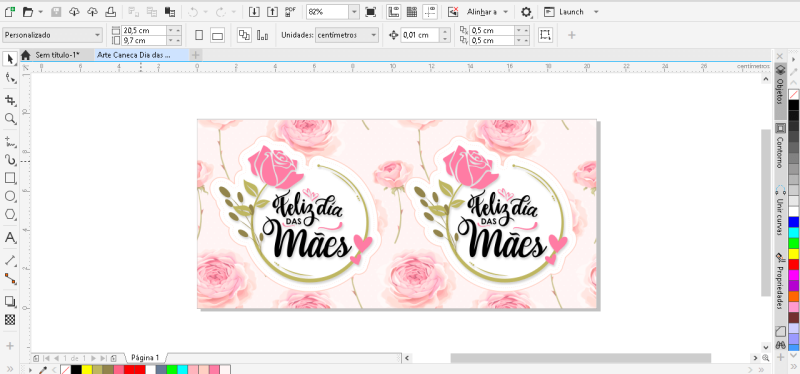This screenshot has width=800, height=374.
Task: Select the Connector tool
Action: [10, 279]
